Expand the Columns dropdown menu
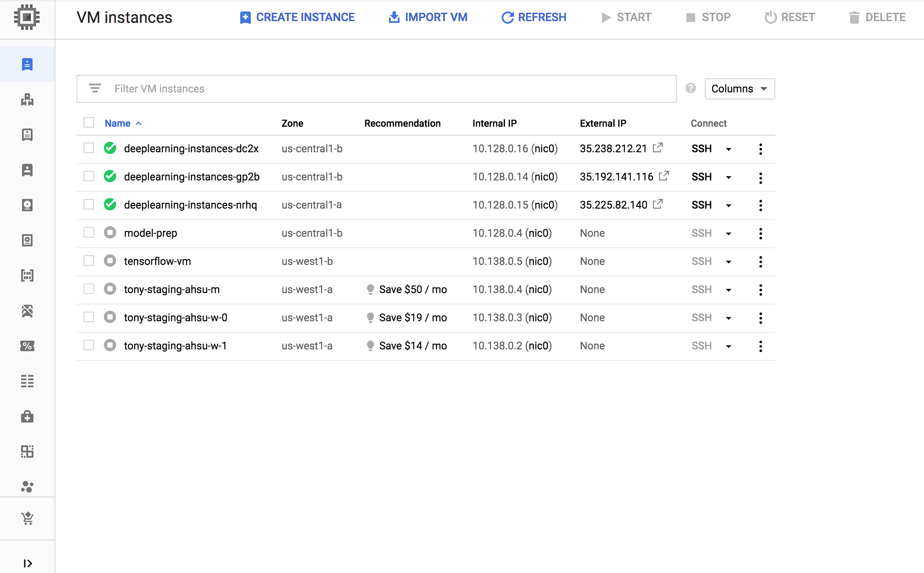Viewport: 924px width, 573px height. click(x=738, y=88)
